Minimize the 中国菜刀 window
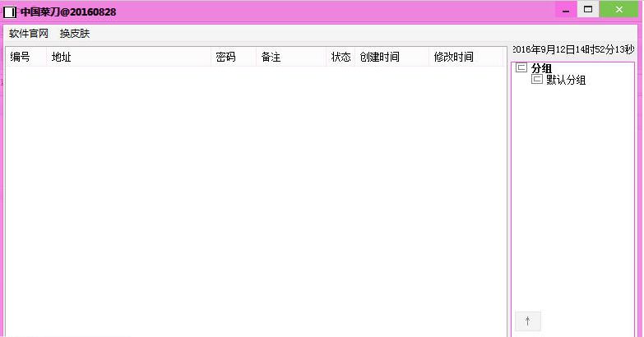This screenshot has height=337, width=644. tap(565, 10)
